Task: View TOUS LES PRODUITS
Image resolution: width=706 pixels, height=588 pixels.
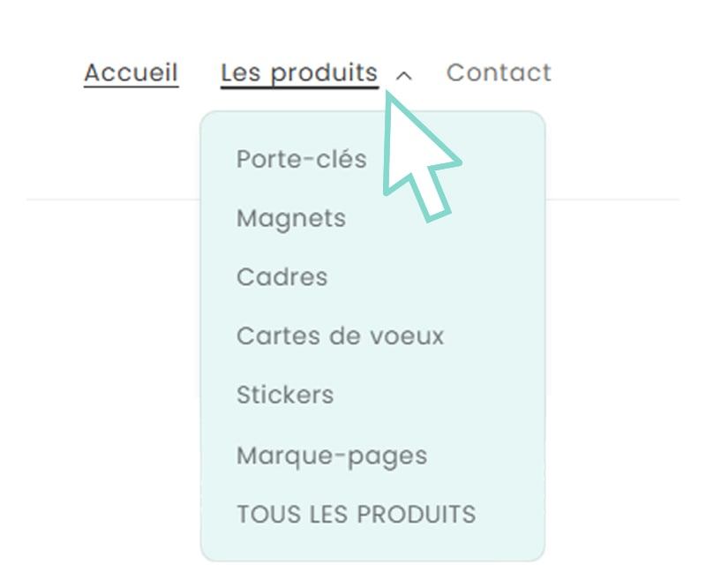Action: pyautogui.click(x=356, y=514)
